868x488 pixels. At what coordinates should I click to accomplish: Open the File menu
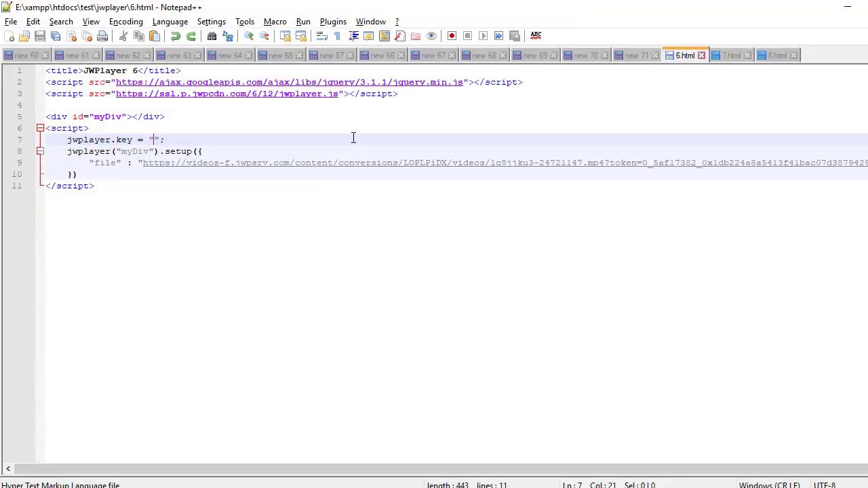click(x=11, y=22)
